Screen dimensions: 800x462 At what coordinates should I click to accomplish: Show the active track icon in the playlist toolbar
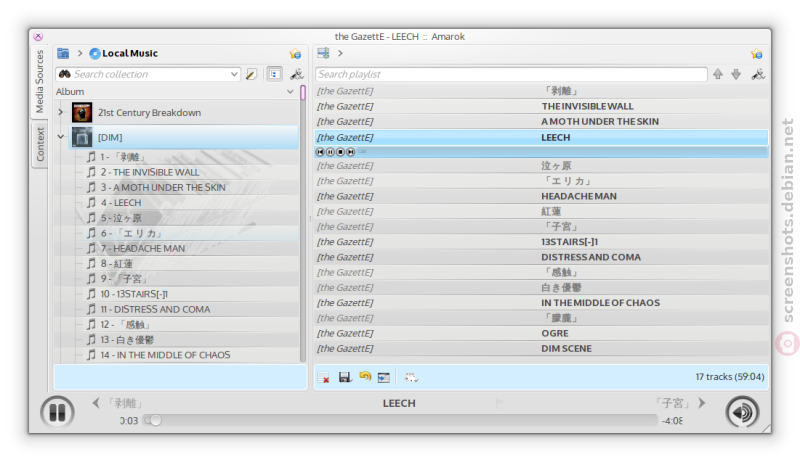pyautogui.click(x=384, y=377)
